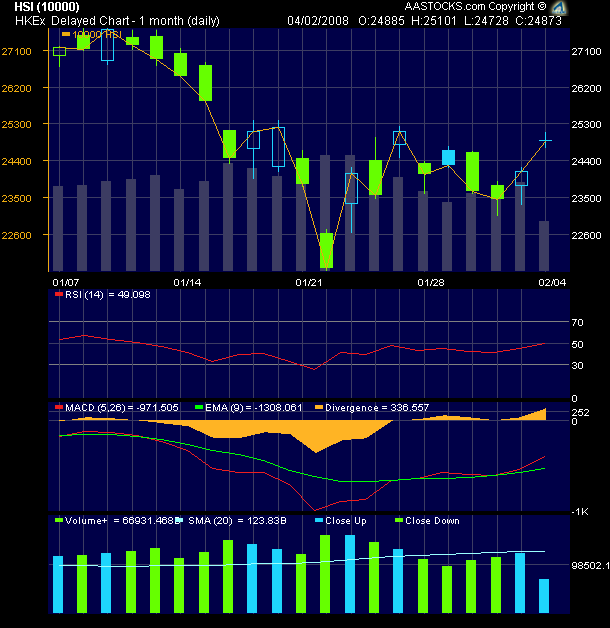610x628 pixels.
Task: Click the 01/07 date axis label
Action: pos(66,282)
